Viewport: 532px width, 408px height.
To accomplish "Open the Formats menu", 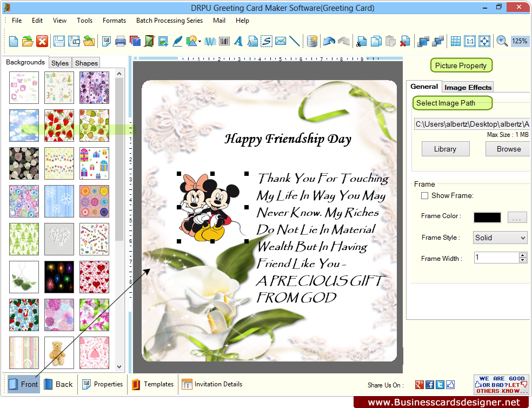I will coord(114,21).
